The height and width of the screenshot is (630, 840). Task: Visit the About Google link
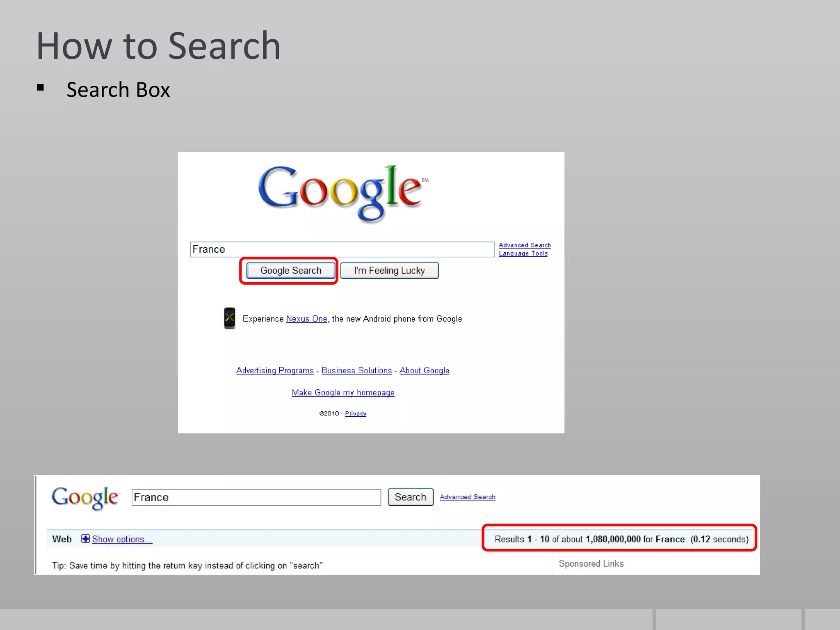pyautogui.click(x=424, y=370)
